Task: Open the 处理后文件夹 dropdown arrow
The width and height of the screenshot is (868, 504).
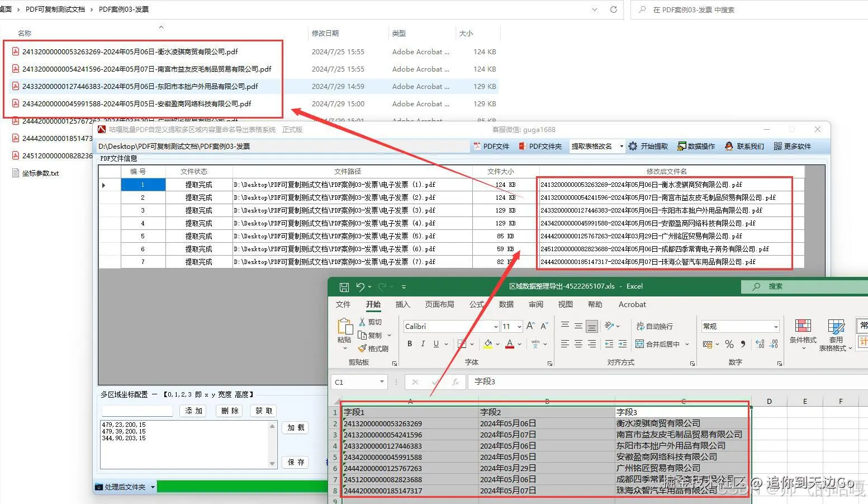Action: (x=153, y=488)
